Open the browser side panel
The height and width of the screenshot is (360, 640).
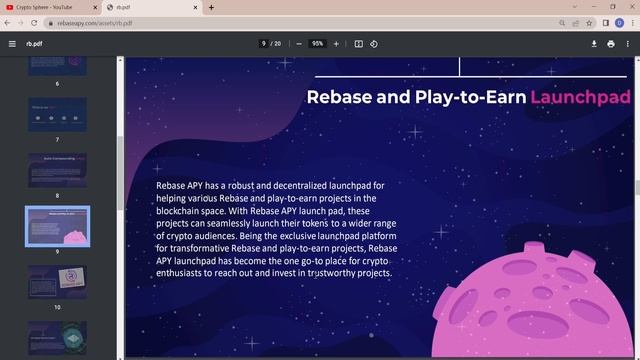[606, 23]
